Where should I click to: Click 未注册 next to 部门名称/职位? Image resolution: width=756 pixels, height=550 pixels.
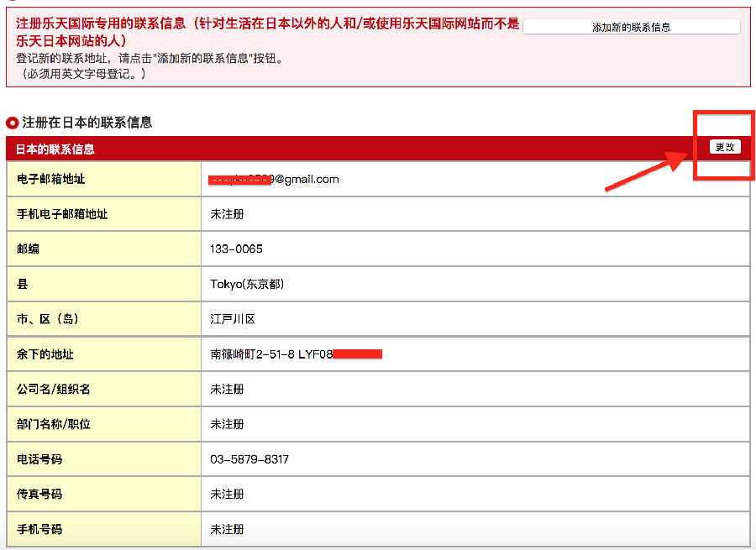tap(227, 424)
